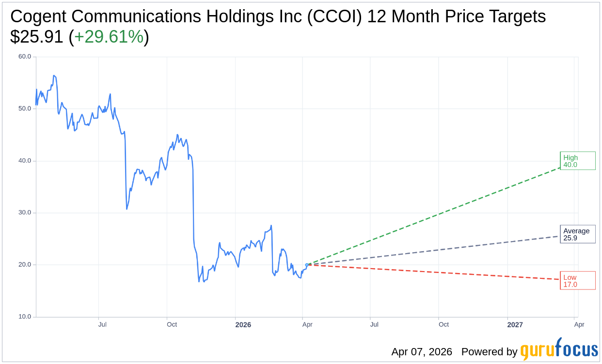This screenshot has width=602, height=364.
Task: Click the 2027 x-axis label
Action: click(x=515, y=325)
